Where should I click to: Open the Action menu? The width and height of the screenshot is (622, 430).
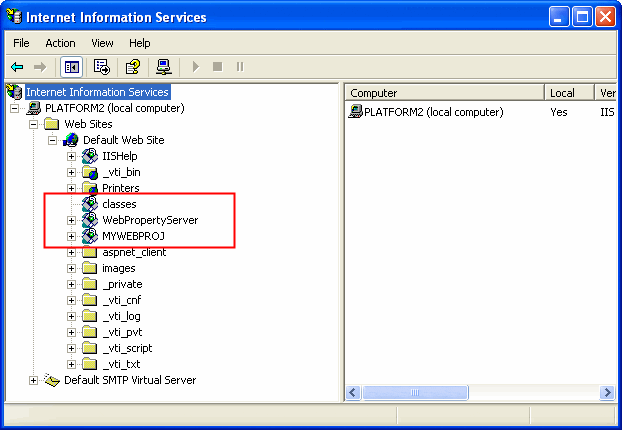coord(60,43)
